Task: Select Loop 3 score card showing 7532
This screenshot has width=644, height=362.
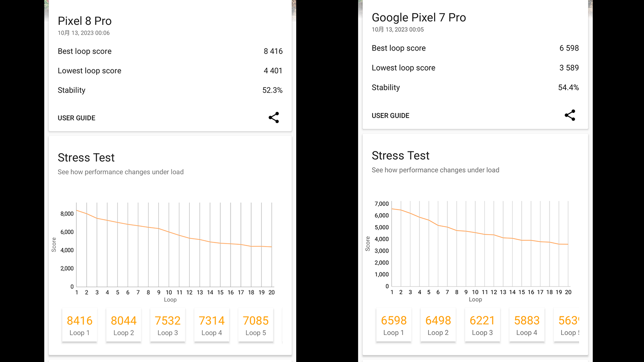Action: [x=167, y=326]
